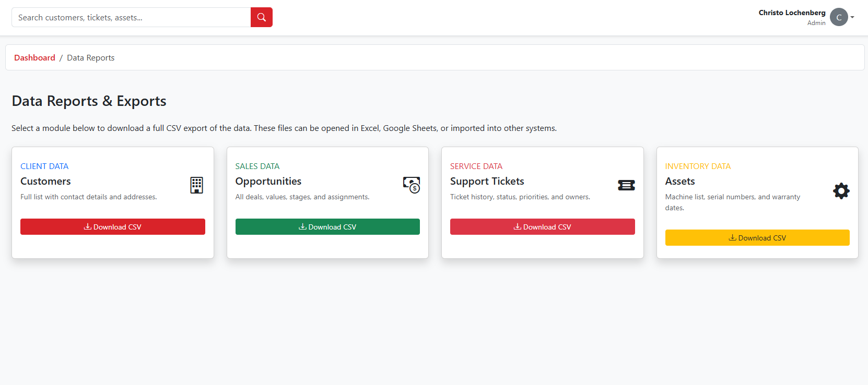Click the Support Tickets card title
Screen dimensions: 868x385
click(487, 182)
